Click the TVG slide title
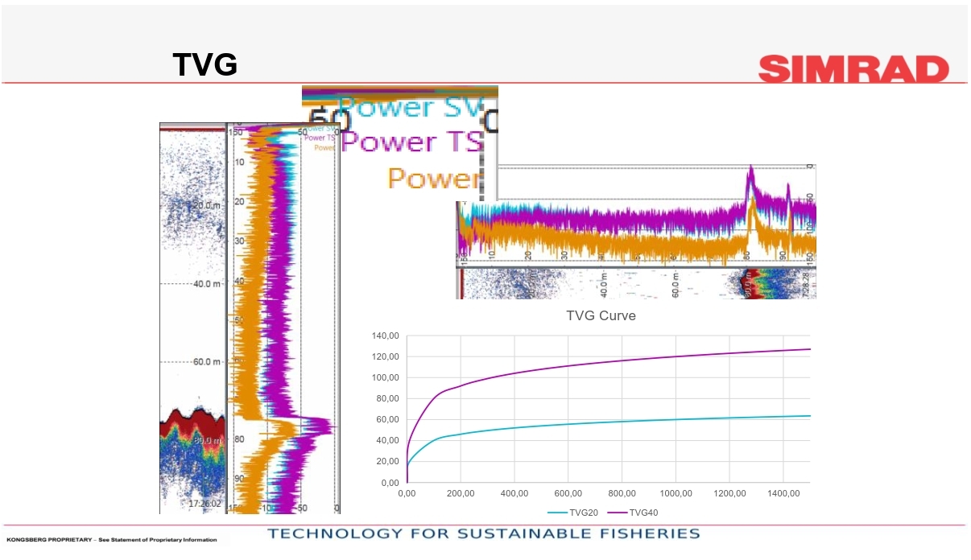This screenshot has height=560, width=971. (205, 65)
